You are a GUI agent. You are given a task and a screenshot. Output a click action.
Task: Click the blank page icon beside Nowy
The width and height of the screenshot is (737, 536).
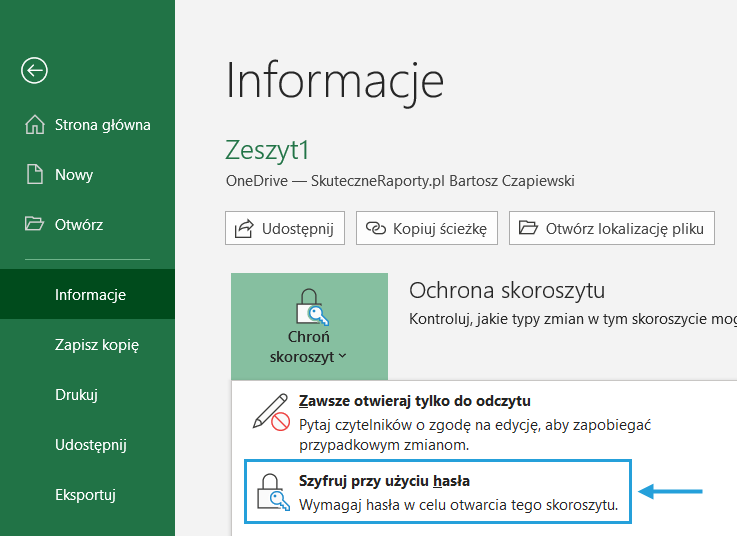tap(35, 175)
